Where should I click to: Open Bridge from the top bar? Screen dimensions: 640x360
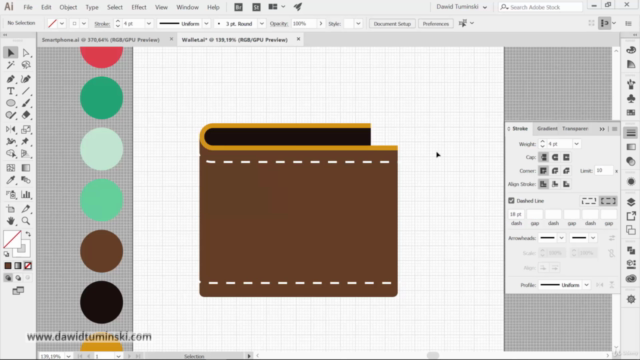(x=238, y=7)
